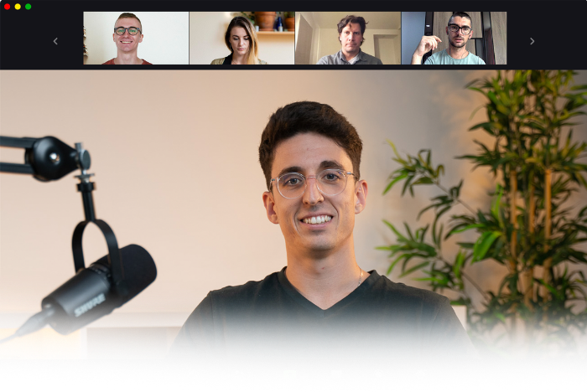
Task: Click the green fullscreen window button
Action: (28, 6)
